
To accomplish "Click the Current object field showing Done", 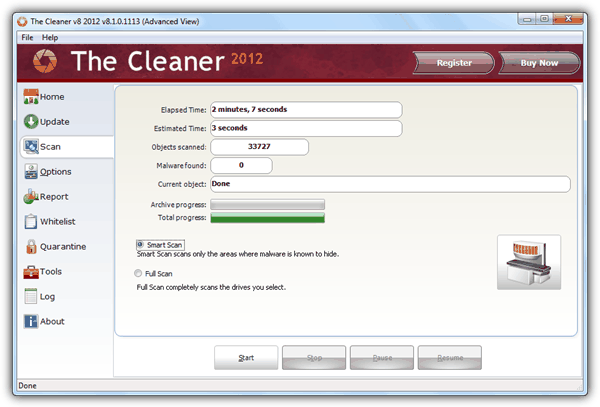I will coord(390,184).
